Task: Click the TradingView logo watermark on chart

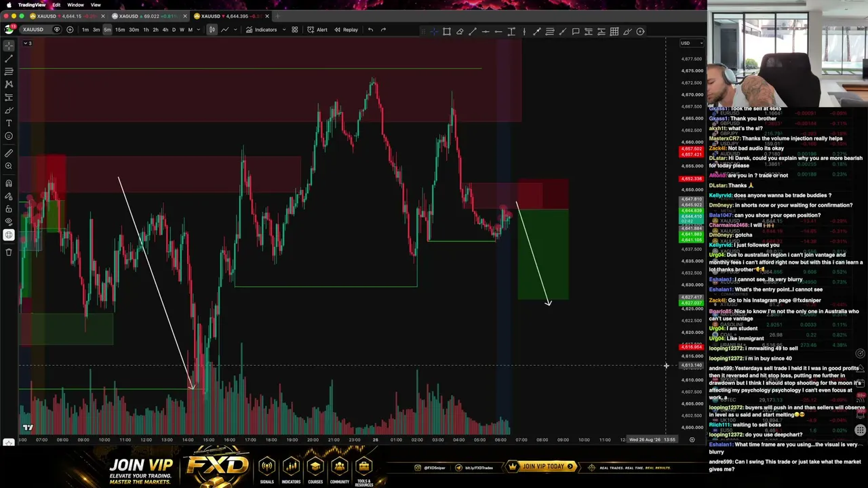Action: coord(28,428)
